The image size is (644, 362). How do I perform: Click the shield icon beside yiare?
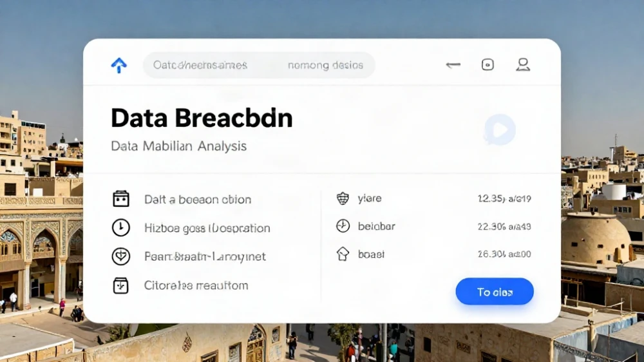(x=343, y=198)
